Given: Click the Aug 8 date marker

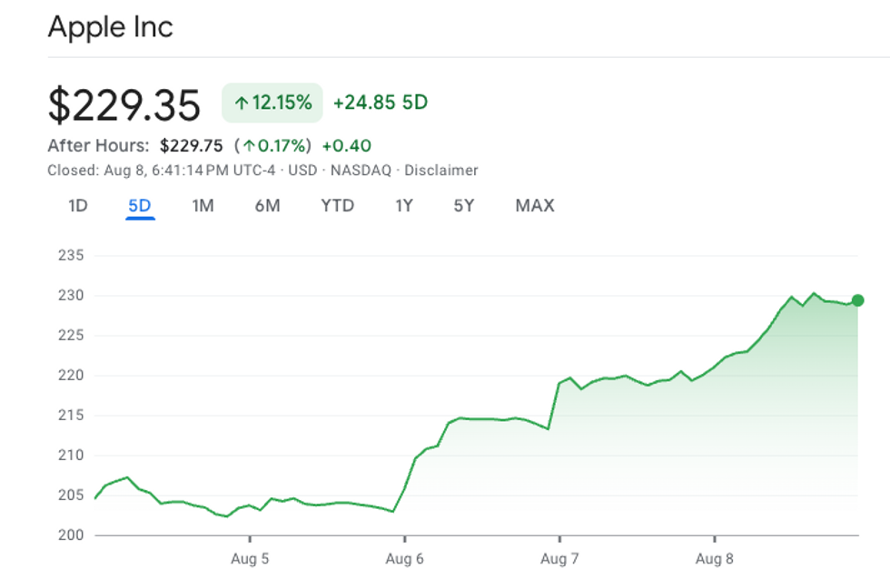Looking at the screenshot, I should [715, 558].
